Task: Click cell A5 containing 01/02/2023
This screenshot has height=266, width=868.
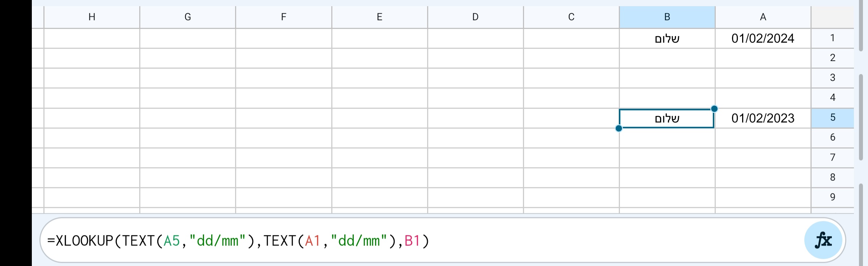Action: click(763, 118)
